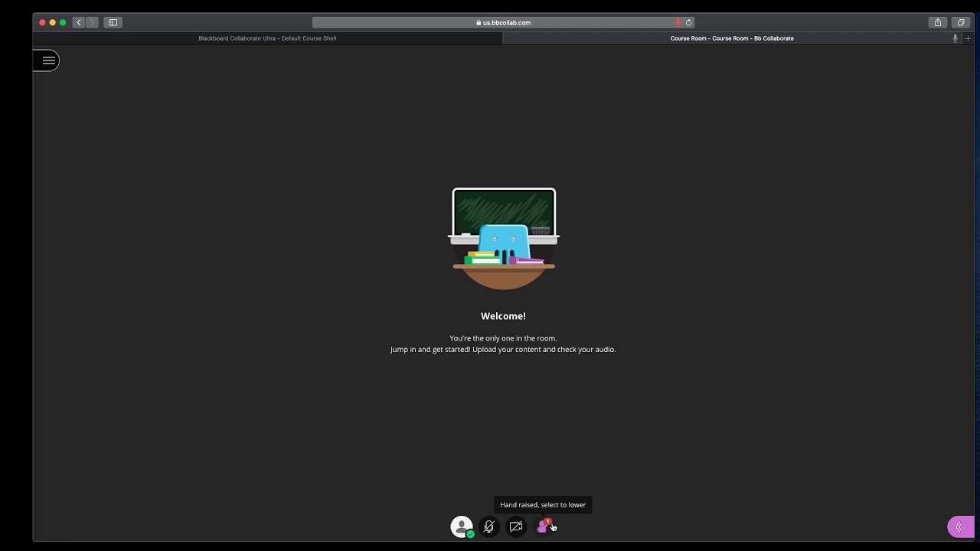Click the microphone indicator on the Course Room tab
This screenshot has height=551, width=980.
955,38
